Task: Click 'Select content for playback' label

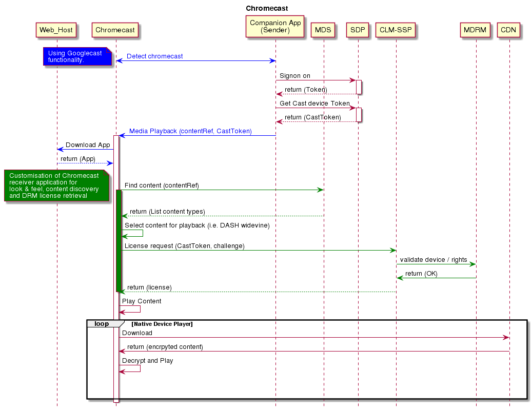Action: point(197,225)
